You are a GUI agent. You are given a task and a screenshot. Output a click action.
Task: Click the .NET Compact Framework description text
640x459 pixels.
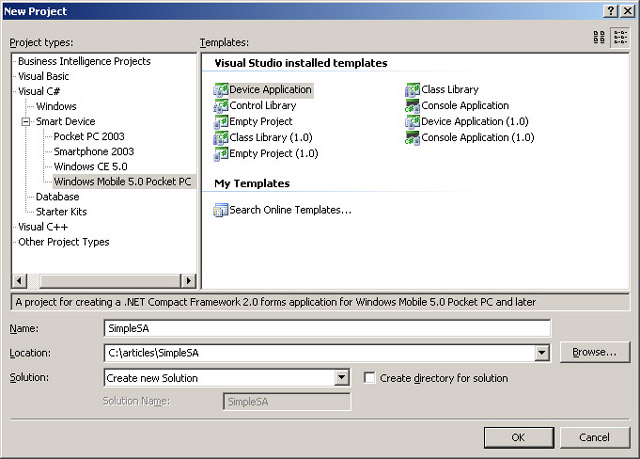point(276,302)
